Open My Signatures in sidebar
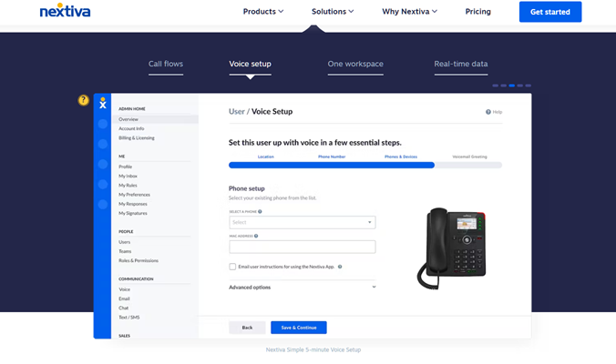The height and width of the screenshot is (364, 616). [133, 213]
